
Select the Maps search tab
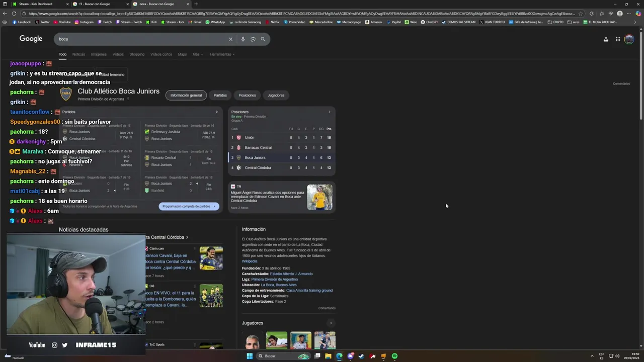click(182, 54)
